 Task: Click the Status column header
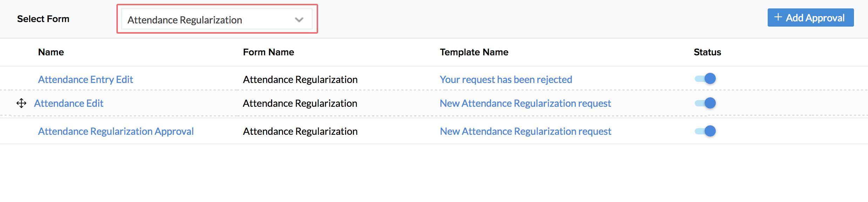click(x=707, y=52)
